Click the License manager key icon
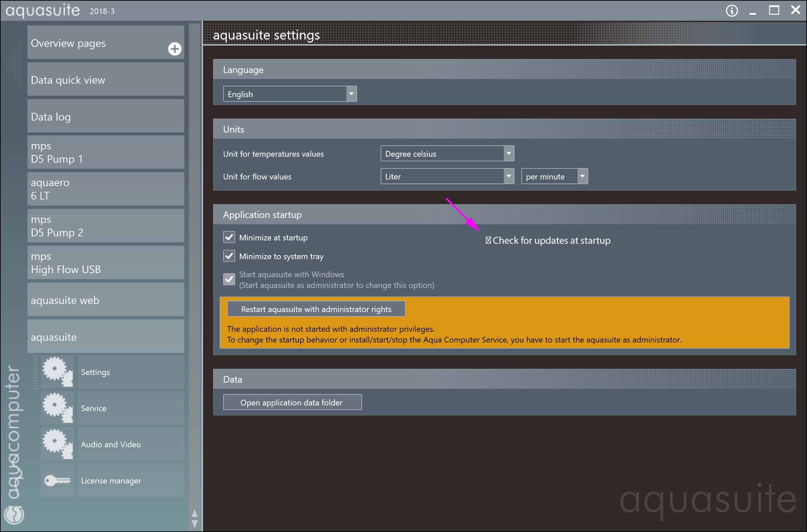 57,480
